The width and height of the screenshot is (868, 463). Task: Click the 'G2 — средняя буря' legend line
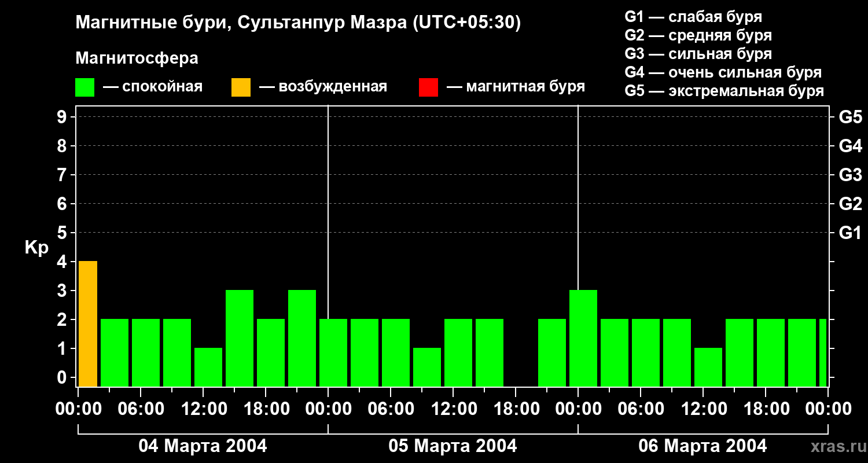click(x=698, y=35)
